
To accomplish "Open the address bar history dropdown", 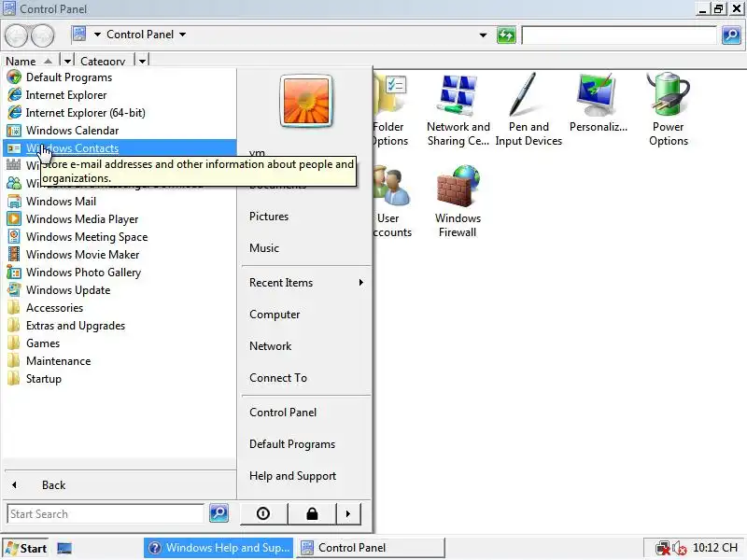I will (x=483, y=35).
